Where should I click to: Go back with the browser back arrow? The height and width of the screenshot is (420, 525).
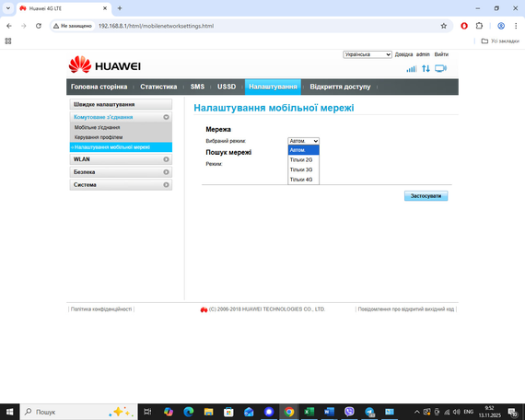point(9,26)
